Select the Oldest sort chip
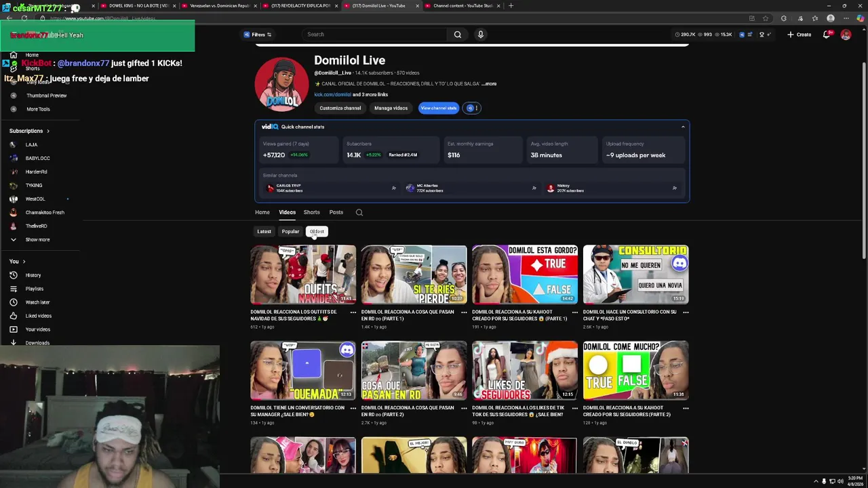The image size is (868, 488). 317,232
